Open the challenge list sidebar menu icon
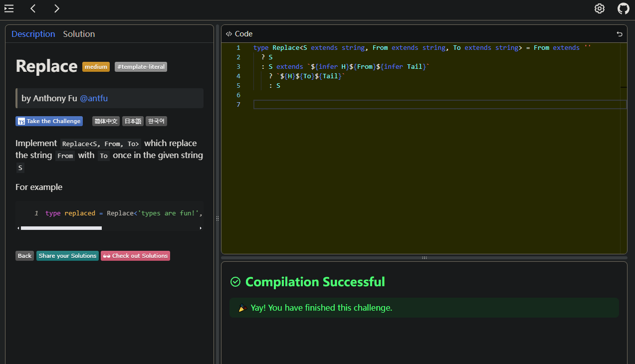Viewport: 635px width, 364px height. click(9, 8)
